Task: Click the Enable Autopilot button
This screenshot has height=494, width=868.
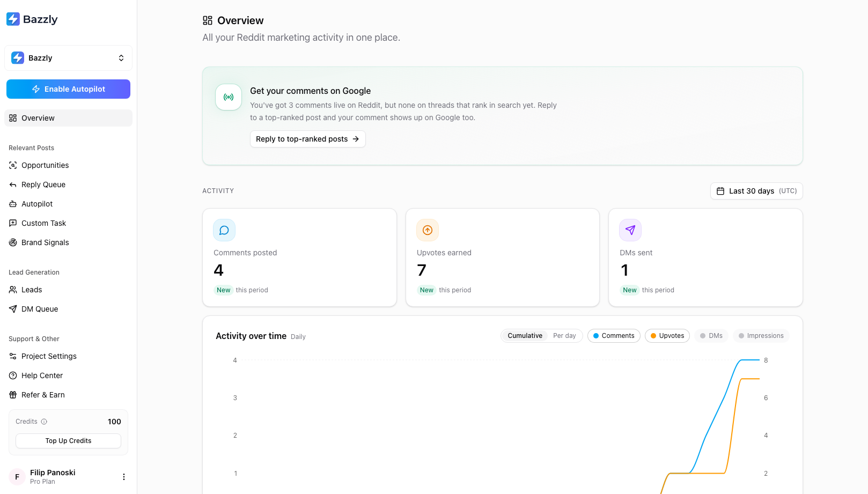Action: (68, 89)
